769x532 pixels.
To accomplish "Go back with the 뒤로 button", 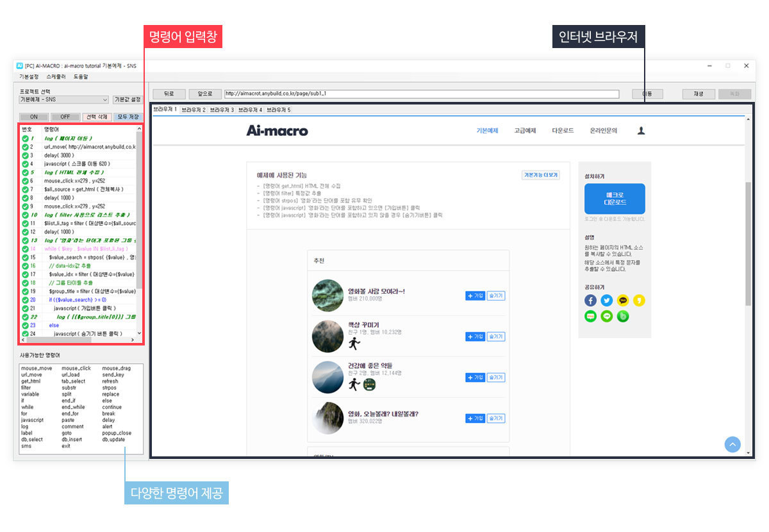I will (x=169, y=94).
